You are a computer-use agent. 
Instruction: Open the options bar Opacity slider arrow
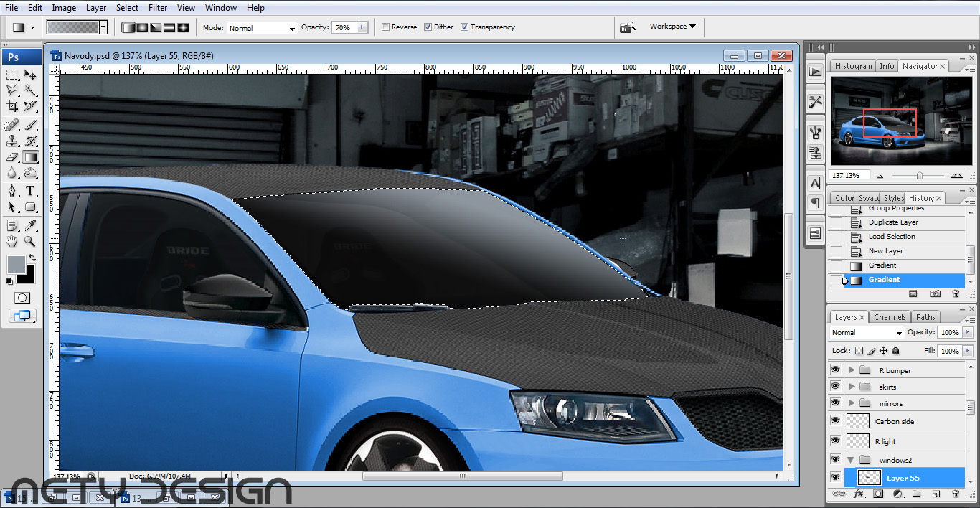(x=362, y=27)
